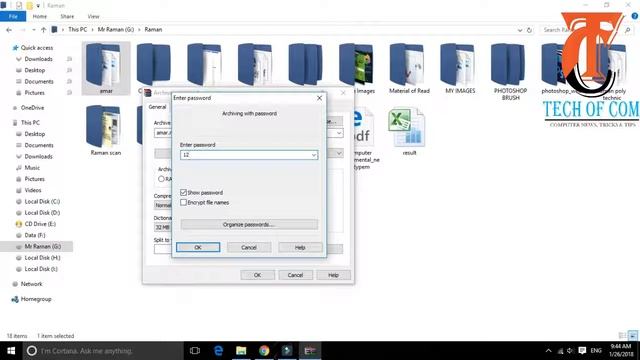Click ENG language indicator

click(x=596, y=351)
